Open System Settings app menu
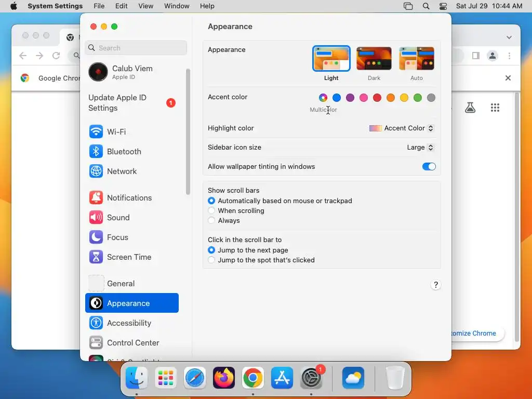 point(55,6)
